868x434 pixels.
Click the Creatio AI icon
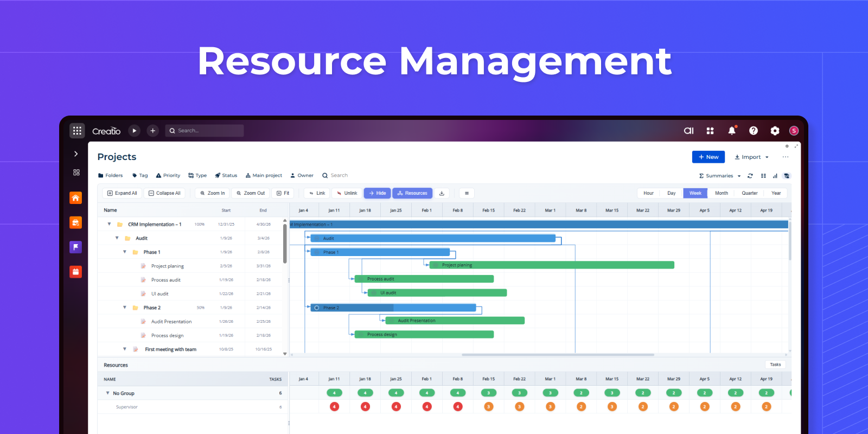[688, 131]
